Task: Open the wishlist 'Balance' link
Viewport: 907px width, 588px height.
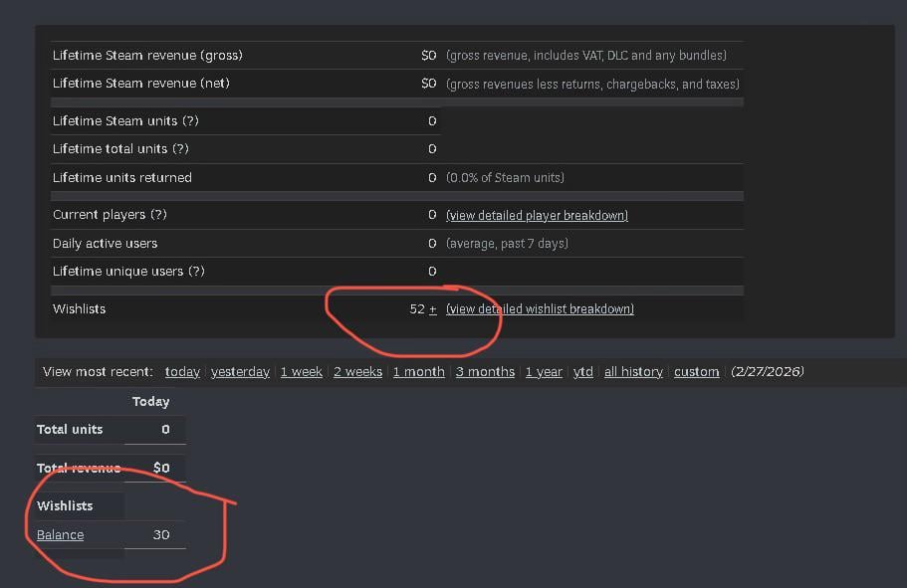Action: click(x=60, y=535)
